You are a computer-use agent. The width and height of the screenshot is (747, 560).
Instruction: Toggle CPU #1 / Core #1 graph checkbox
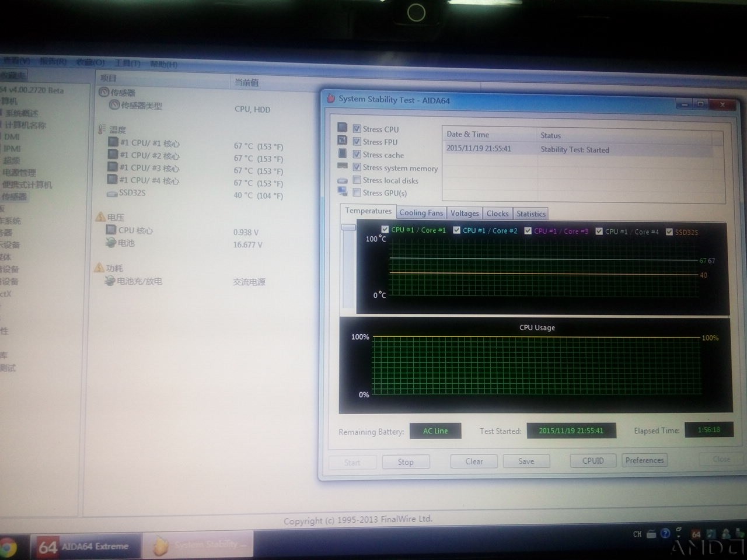[385, 230]
